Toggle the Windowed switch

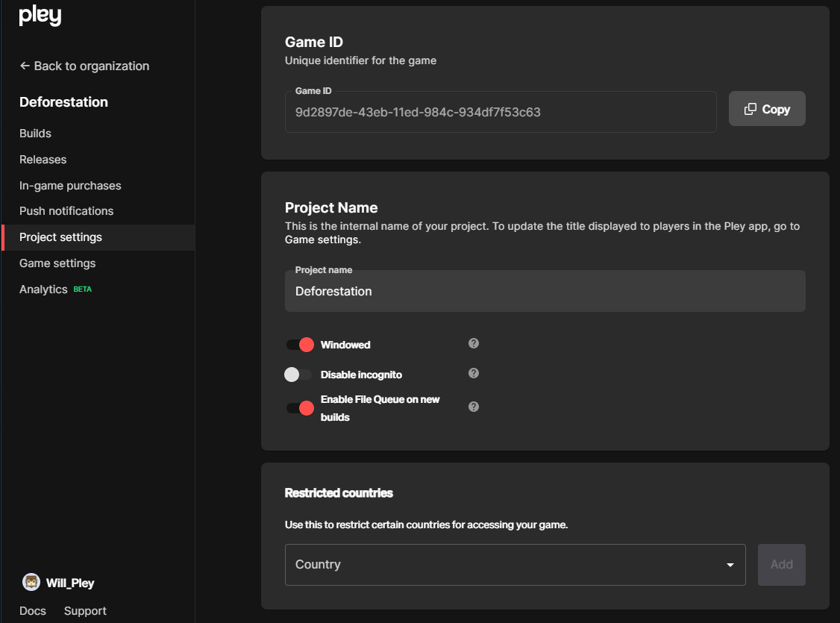pyautogui.click(x=300, y=345)
